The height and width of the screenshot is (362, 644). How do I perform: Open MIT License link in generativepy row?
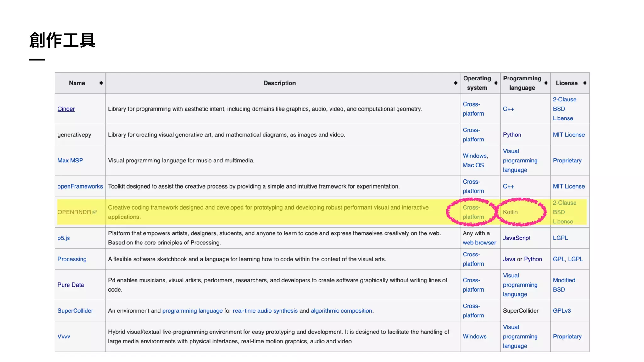[569, 134]
